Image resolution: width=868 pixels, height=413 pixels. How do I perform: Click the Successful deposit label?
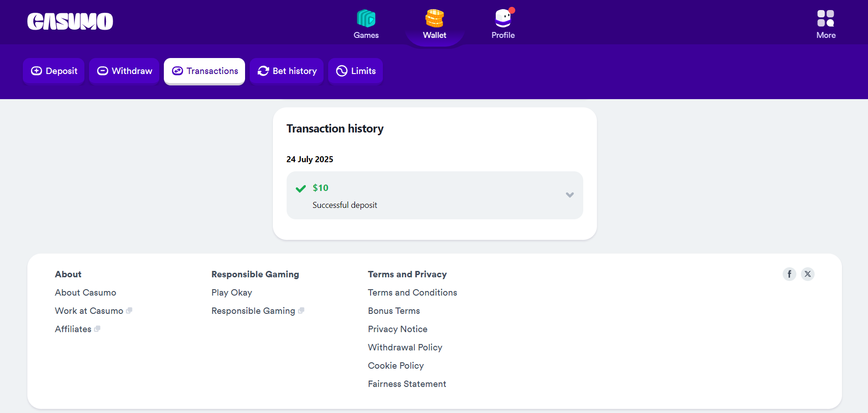coord(345,205)
